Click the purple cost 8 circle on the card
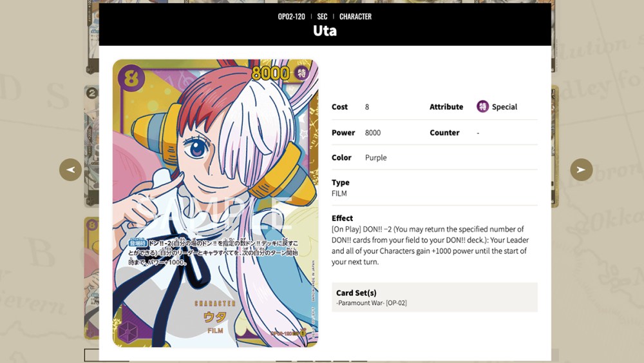 tap(131, 78)
